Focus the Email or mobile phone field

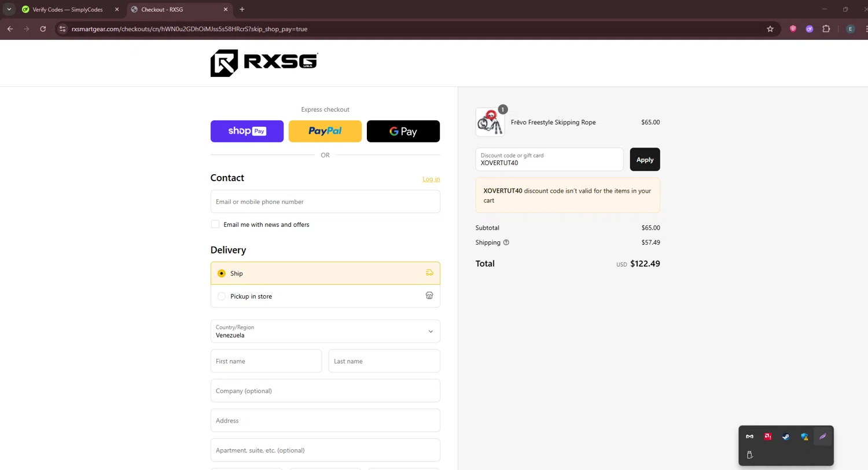(x=325, y=201)
